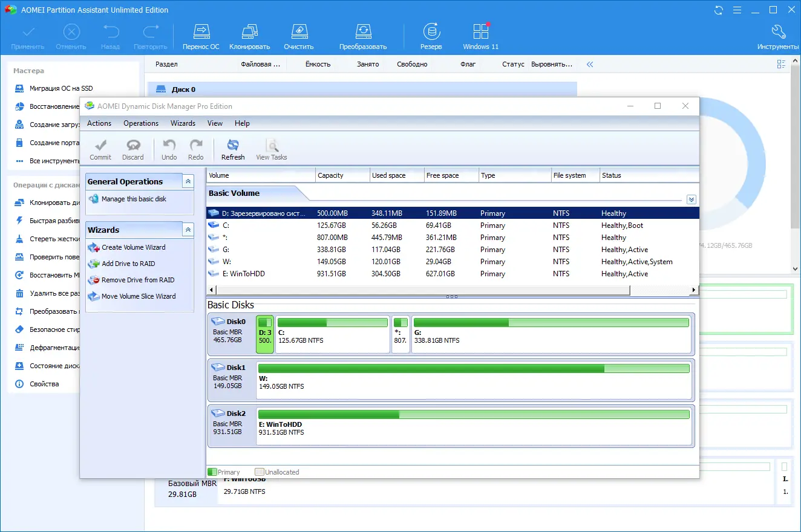The image size is (801, 532).
Task: Click the Клонировать disk icon
Action: click(250, 32)
